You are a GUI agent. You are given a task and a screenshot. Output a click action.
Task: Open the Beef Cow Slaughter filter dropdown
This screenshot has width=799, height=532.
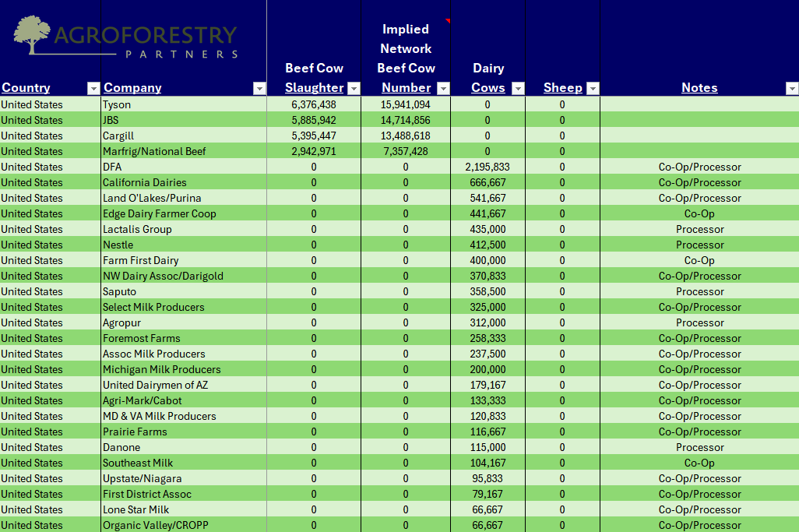[354, 89]
